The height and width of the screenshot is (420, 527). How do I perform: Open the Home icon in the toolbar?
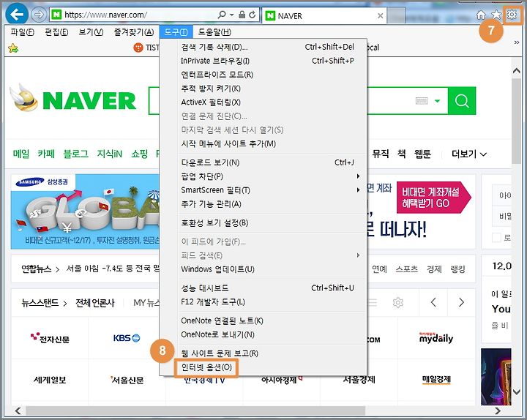click(x=481, y=15)
